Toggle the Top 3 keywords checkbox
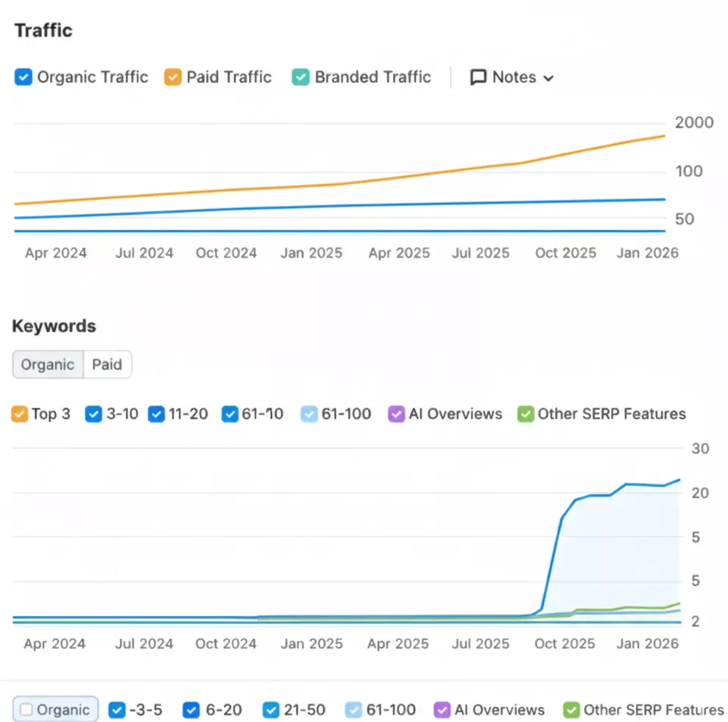Image resolution: width=728 pixels, height=722 pixels. pyautogui.click(x=21, y=414)
